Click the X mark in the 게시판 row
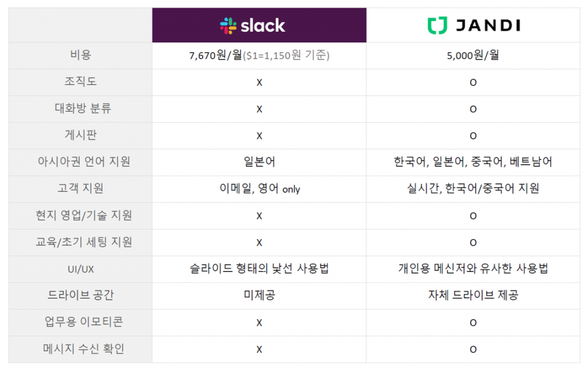 259,136
